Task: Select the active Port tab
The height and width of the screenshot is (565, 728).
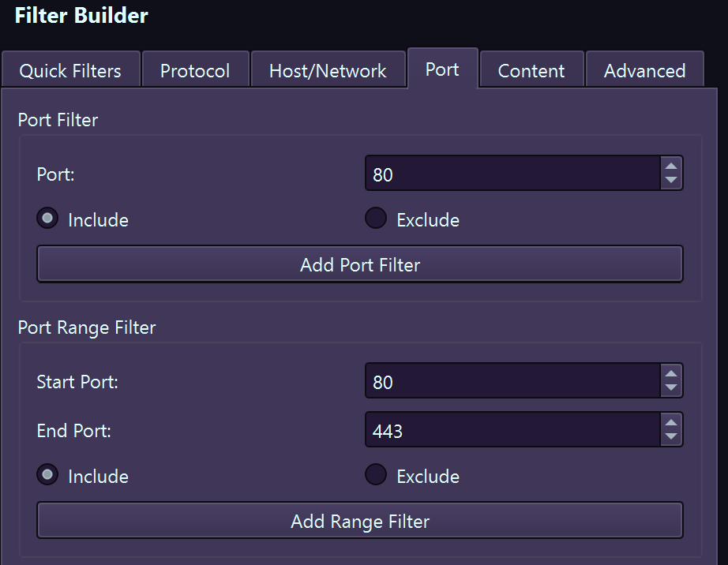Action: point(442,69)
